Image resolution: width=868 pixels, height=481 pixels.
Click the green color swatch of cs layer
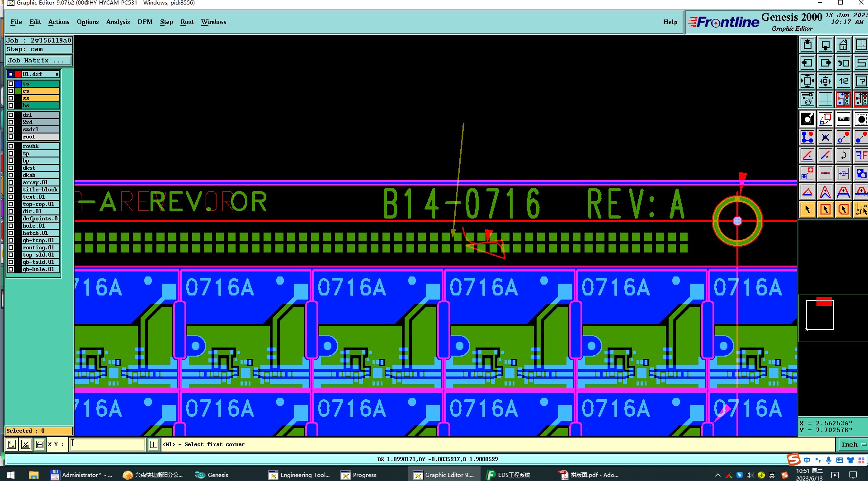[18, 91]
